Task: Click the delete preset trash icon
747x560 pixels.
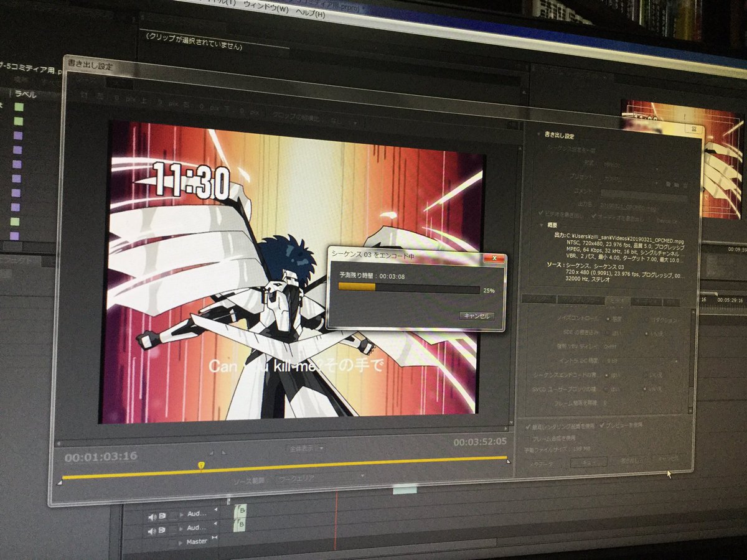Action: coord(685,185)
